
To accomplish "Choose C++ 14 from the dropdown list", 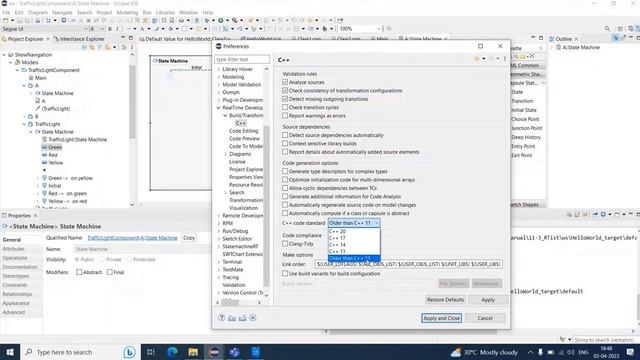I will click(354, 245).
